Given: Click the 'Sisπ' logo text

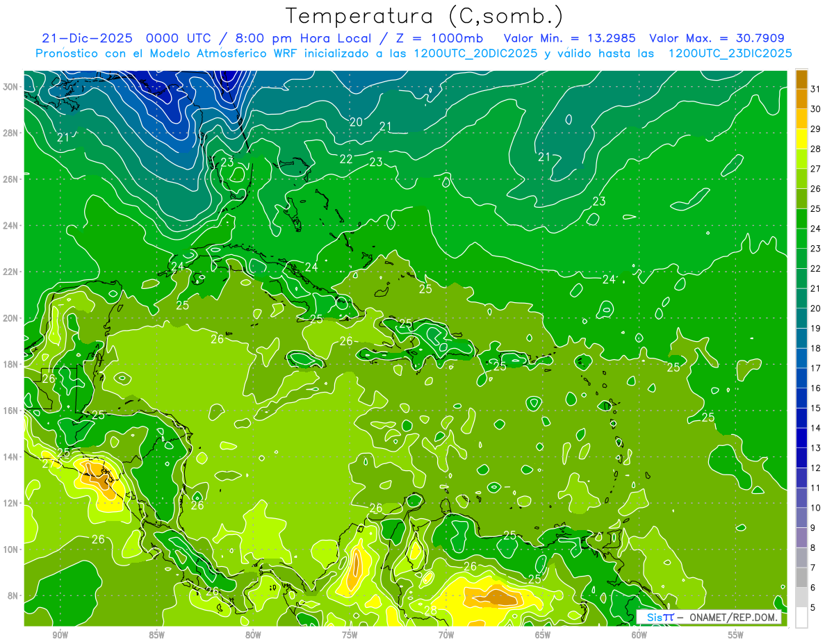Looking at the screenshot, I should pyautogui.click(x=660, y=617).
